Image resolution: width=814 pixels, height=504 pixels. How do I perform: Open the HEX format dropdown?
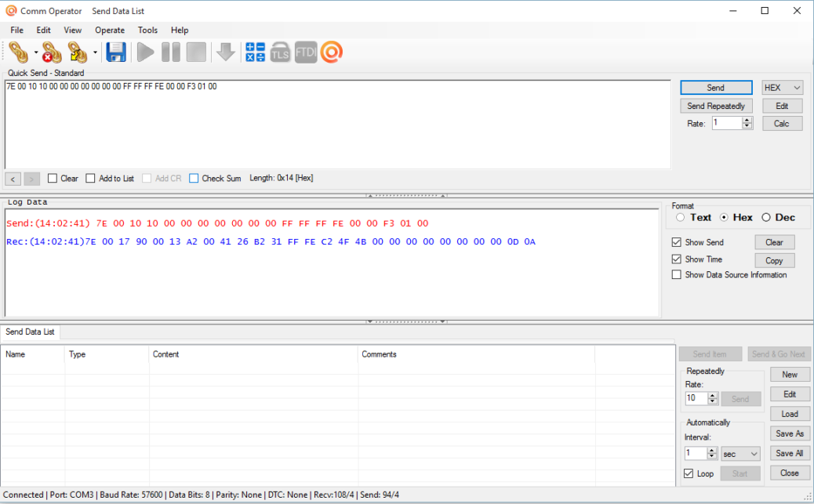[x=783, y=88]
